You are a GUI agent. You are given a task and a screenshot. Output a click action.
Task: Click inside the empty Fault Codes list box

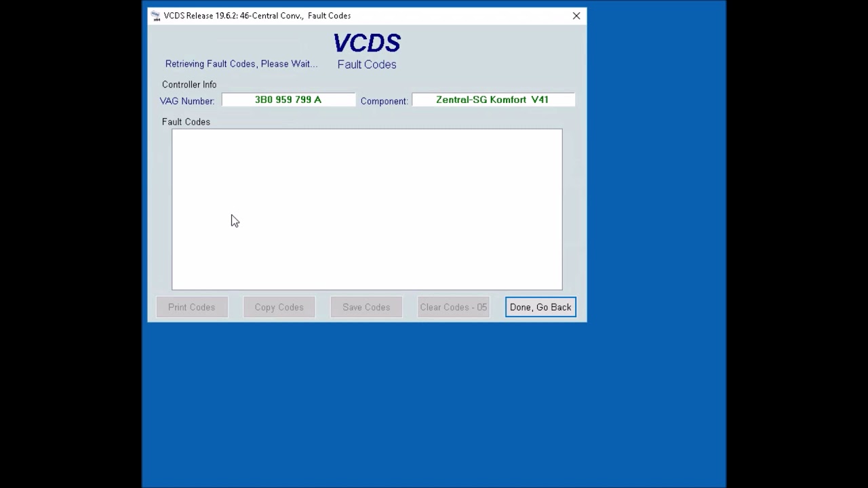point(367,209)
